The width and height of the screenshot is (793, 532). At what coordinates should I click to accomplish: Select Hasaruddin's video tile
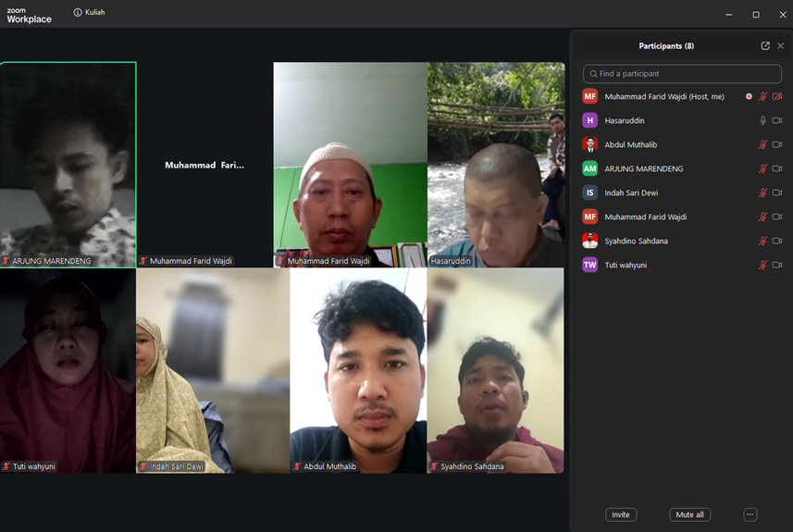click(496, 165)
